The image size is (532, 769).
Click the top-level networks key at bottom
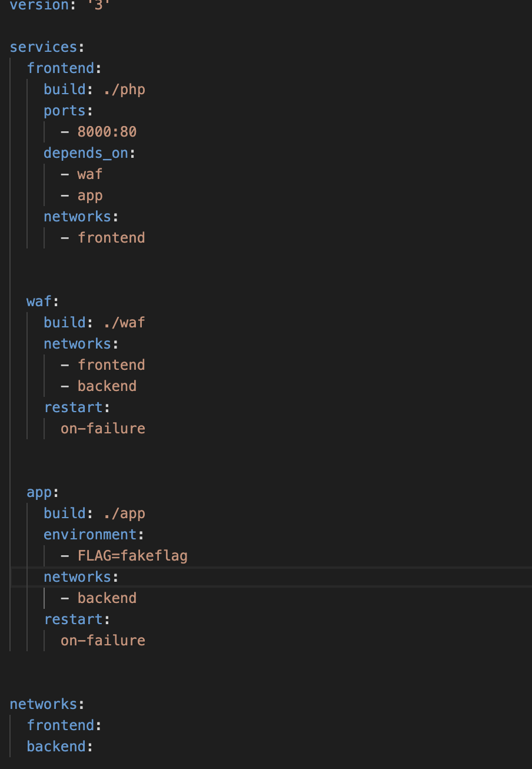(43, 704)
